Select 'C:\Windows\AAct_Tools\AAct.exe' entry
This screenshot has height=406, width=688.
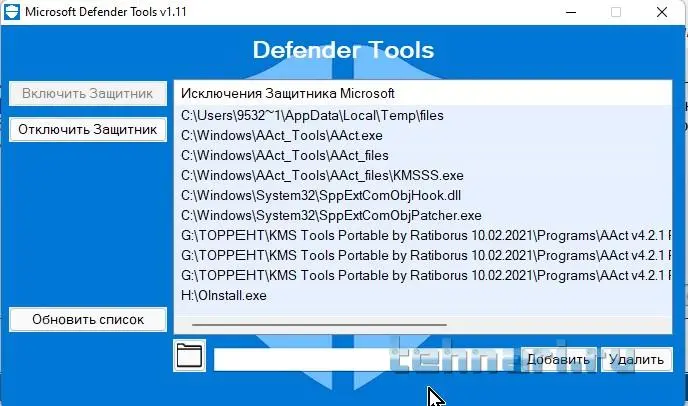[423, 136]
